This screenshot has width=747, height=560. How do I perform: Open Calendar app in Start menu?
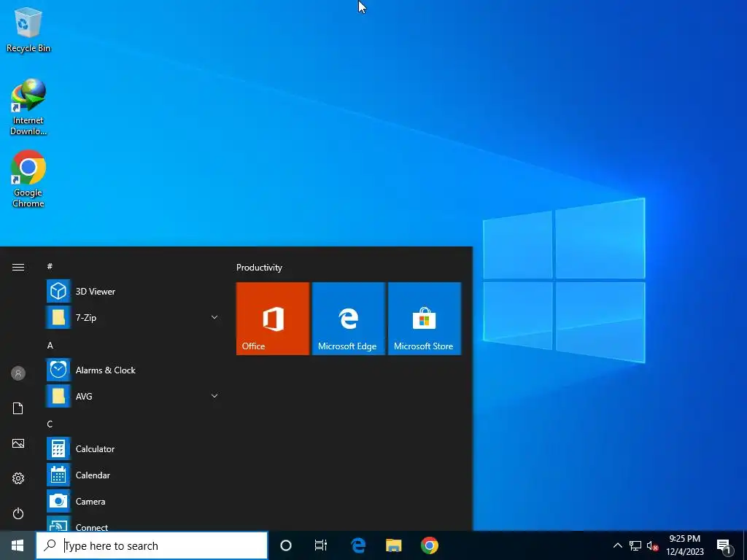coord(133,475)
